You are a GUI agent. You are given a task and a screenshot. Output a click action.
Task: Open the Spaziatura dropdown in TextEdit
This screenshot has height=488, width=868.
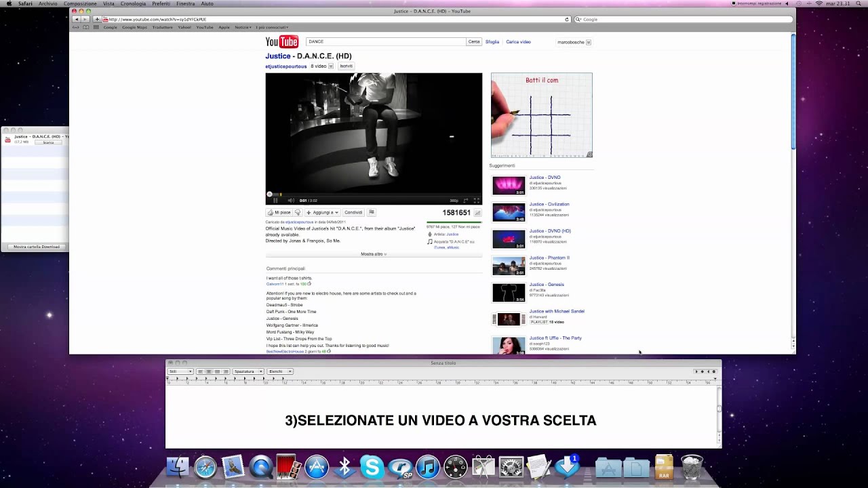(248, 371)
